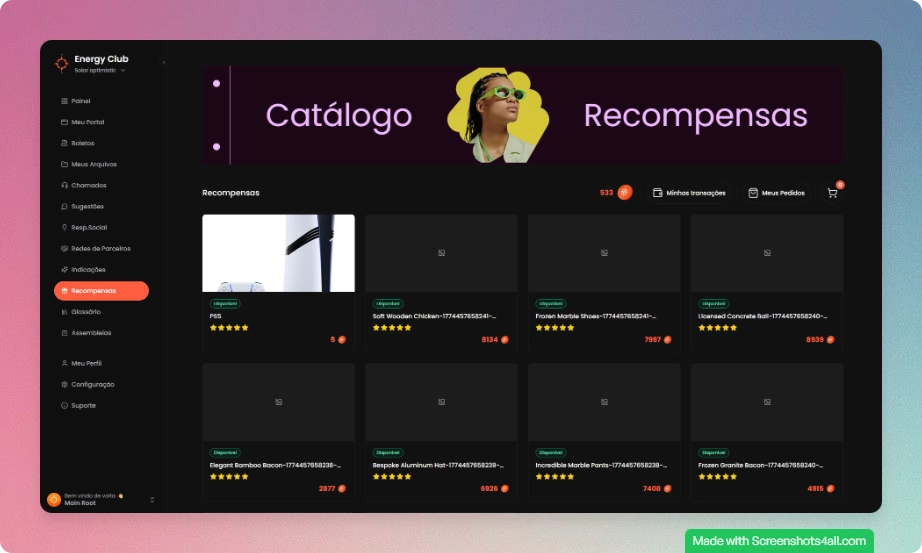Open the Minhas transações button

click(x=689, y=192)
